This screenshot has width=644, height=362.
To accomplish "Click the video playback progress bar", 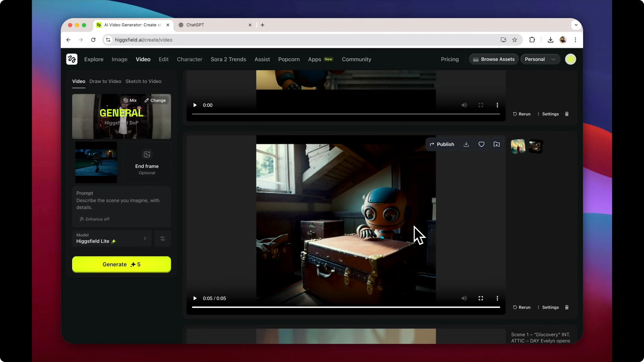I will (x=345, y=307).
